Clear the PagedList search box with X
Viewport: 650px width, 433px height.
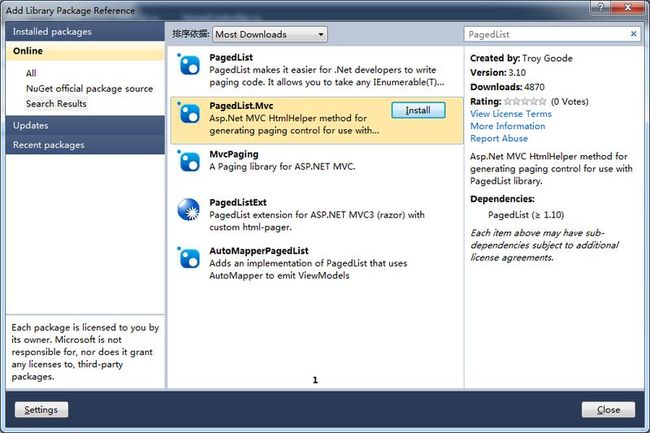633,34
